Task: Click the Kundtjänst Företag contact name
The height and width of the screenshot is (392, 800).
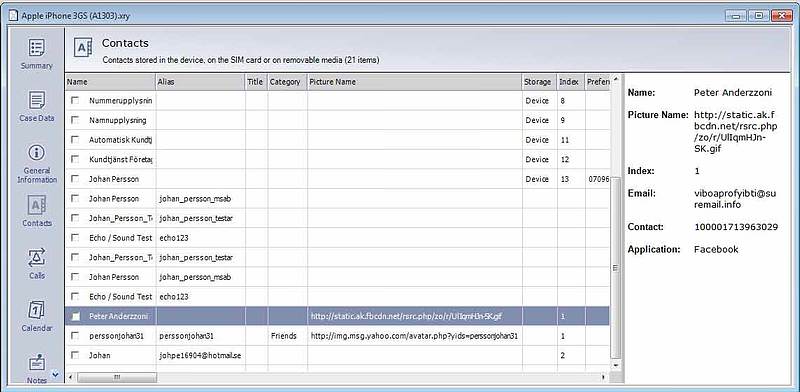Action: click(x=120, y=159)
